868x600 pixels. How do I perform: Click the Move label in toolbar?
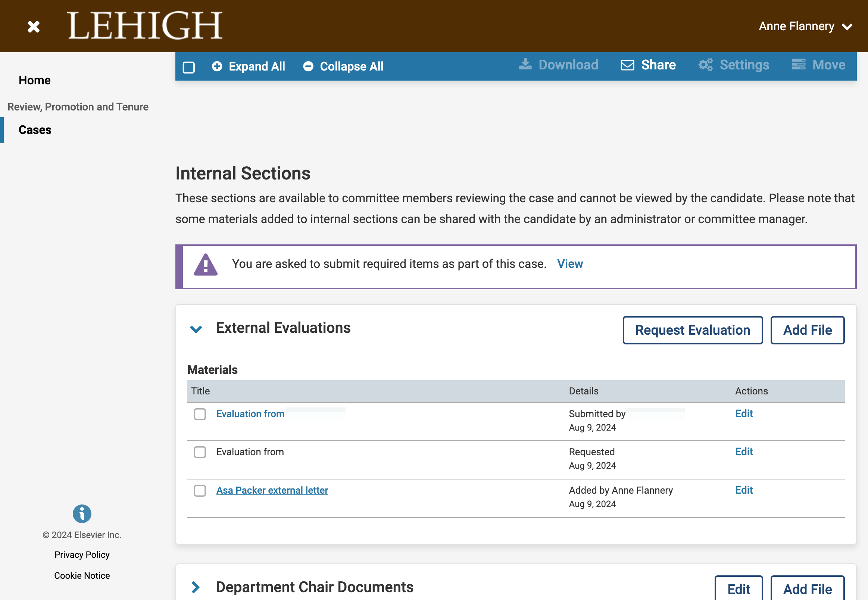(828, 65)
